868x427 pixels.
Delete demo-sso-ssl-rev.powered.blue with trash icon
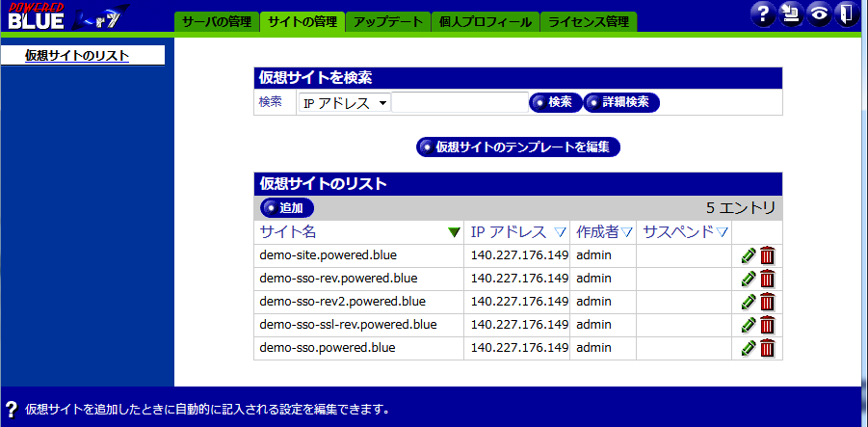tap(767, 325)
